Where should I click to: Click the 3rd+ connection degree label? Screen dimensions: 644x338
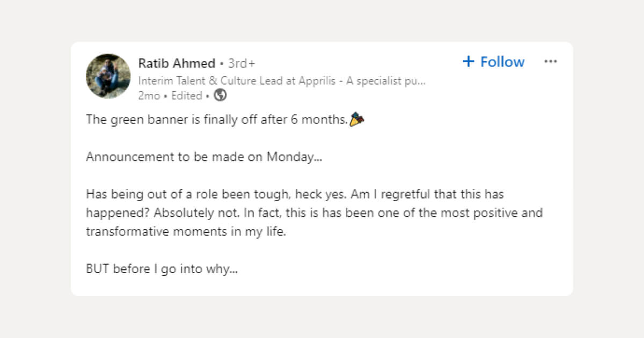point(241,63)
